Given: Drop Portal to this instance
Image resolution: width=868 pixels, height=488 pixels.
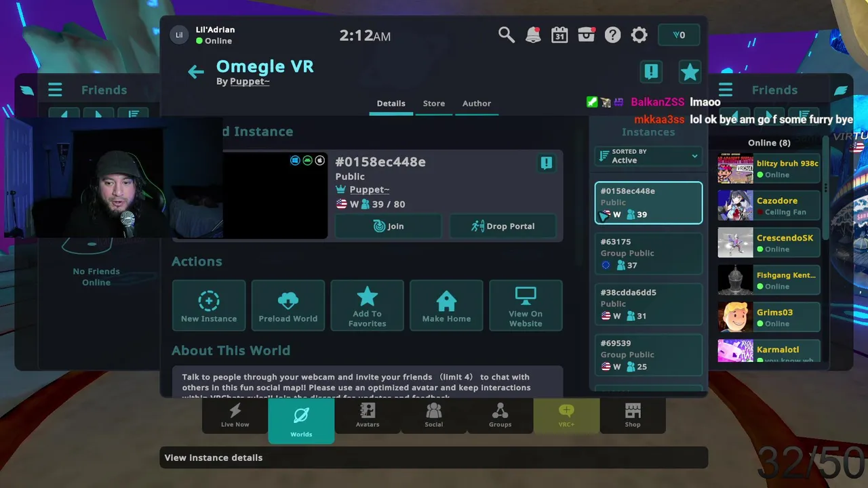Looking at the screenshot, I should pos(502,226).
